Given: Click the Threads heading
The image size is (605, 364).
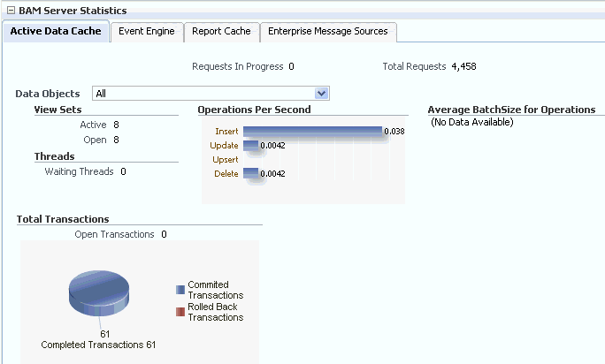Looking at the screenshot, I should pyautogui.click(x=55, y=156).
